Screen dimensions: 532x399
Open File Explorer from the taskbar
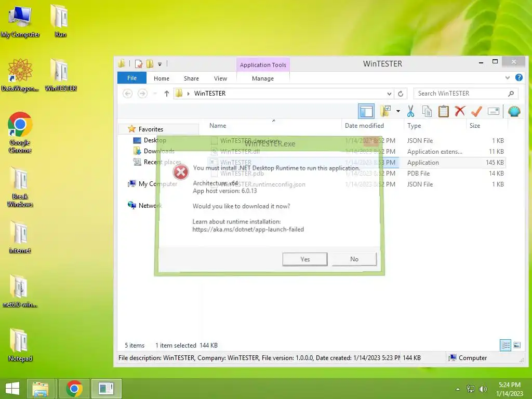(x=41, y=389)
